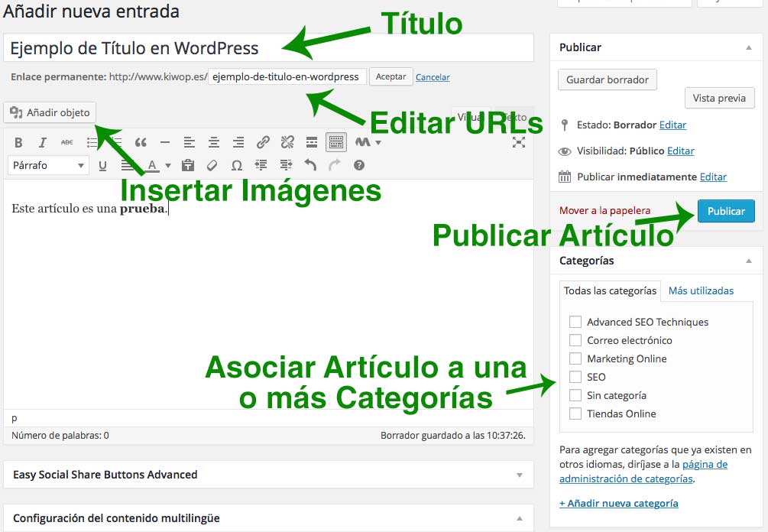Click the blue Publicar button
This screenshot has height=532, width=768.
point(726,211)
